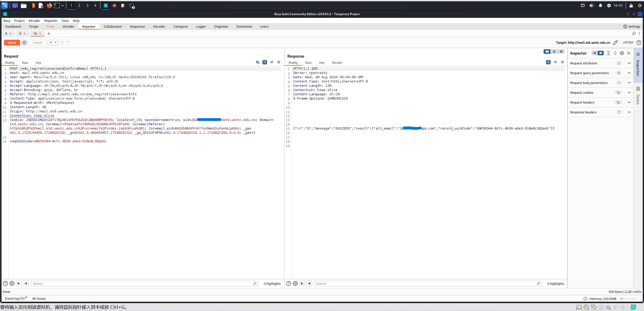Close the Inspector panel

(x=629, y=53)
